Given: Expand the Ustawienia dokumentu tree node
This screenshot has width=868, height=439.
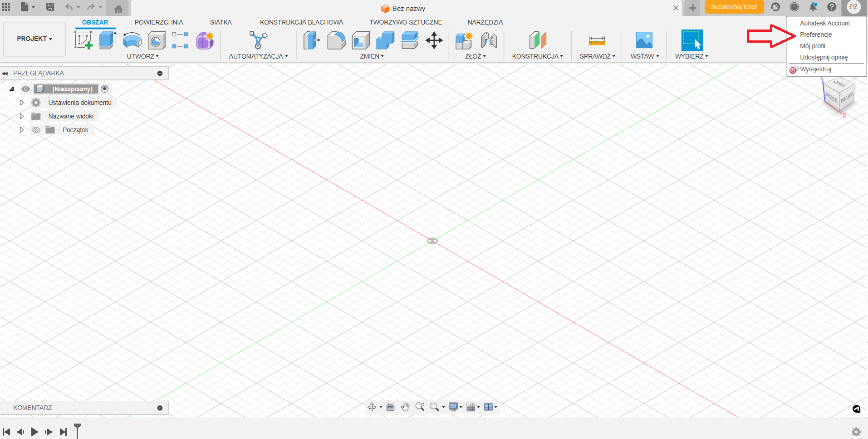Looking at the screenshot, I should pyautogui.click(x=21, y=103).
